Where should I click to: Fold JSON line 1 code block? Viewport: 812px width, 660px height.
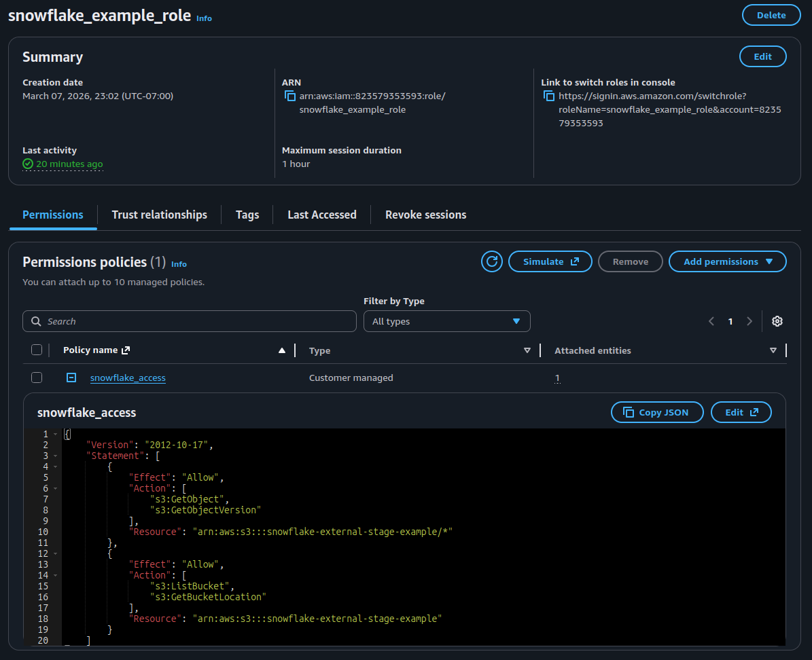point(56,435)
